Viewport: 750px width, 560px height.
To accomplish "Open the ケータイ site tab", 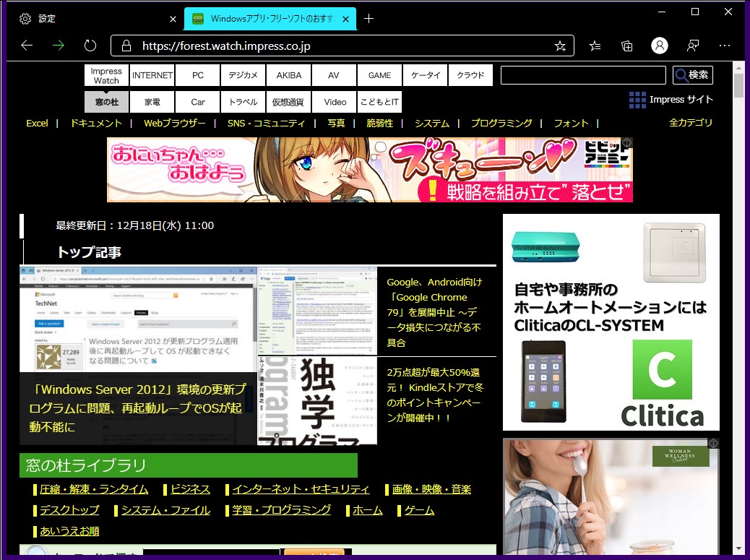I will click(426, 76).
